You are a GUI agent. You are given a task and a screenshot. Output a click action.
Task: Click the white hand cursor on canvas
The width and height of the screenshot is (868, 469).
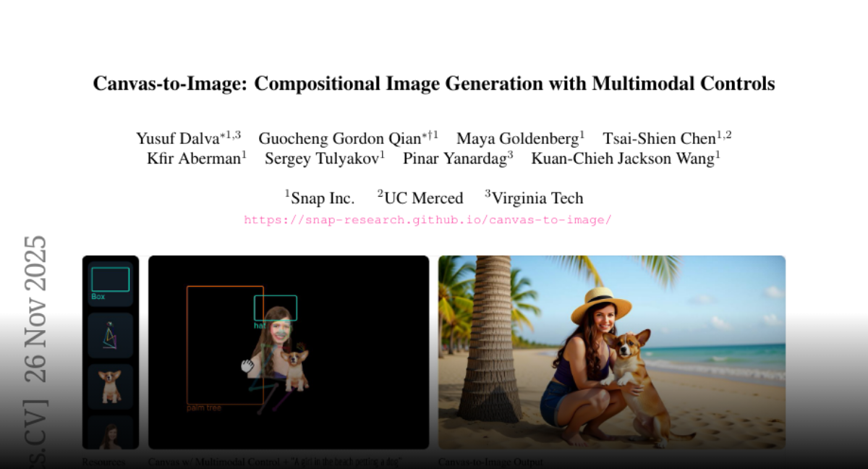(247, 366)
